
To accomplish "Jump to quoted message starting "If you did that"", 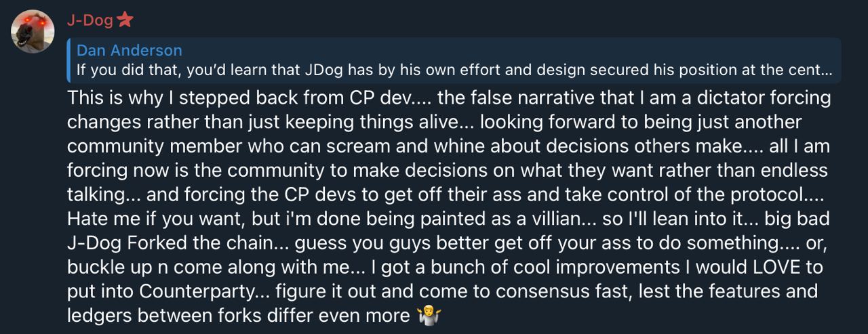I will tap(454, 70).
